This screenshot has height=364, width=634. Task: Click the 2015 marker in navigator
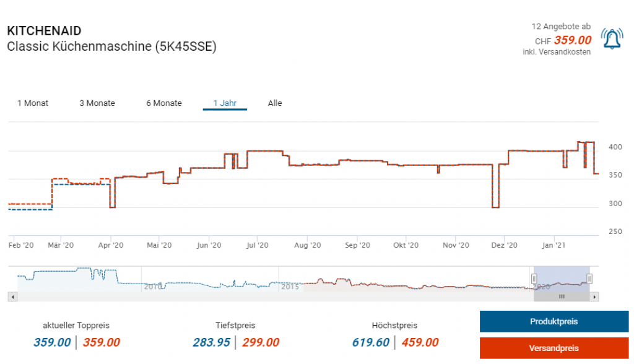click(290, 287)
